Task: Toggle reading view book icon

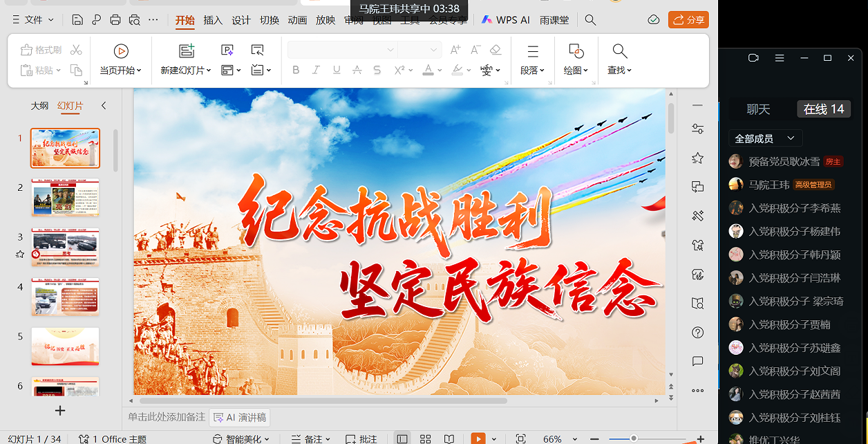Action: 449,438
